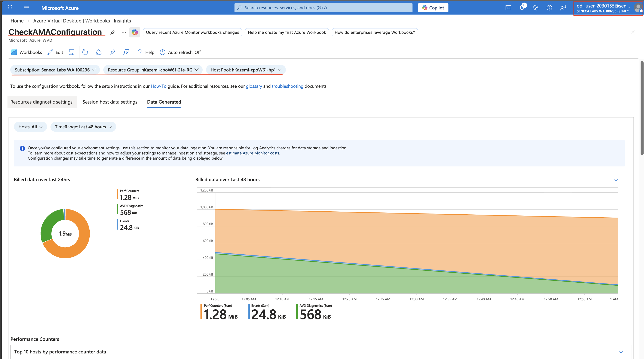Open portal settings gear
This screenshot has width=644, height=359.
(536, 8)
